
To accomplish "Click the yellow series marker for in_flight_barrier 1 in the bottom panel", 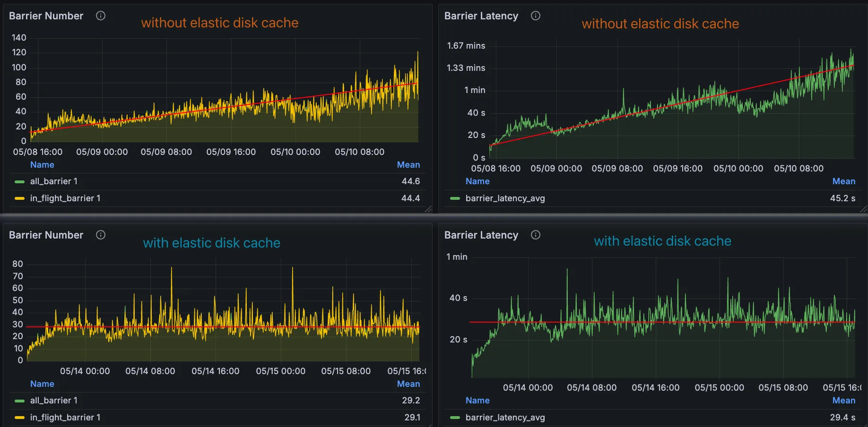I will click(19, 418).
